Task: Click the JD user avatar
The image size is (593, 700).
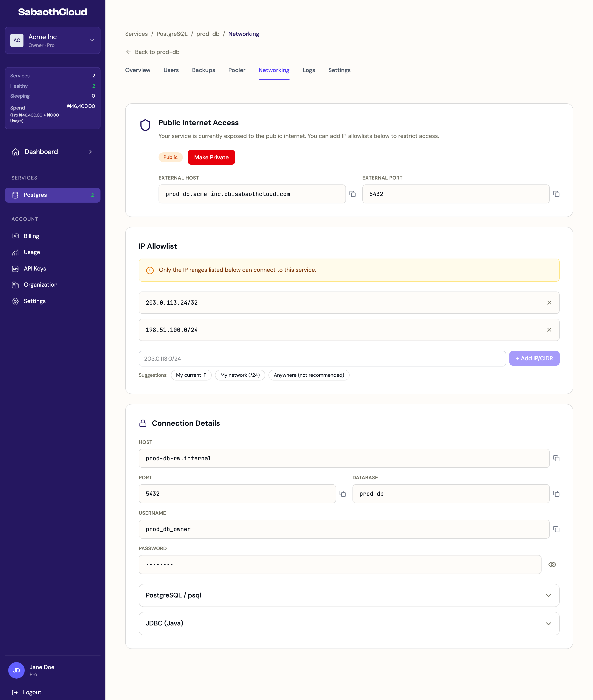Action: [x=16, y=670]
